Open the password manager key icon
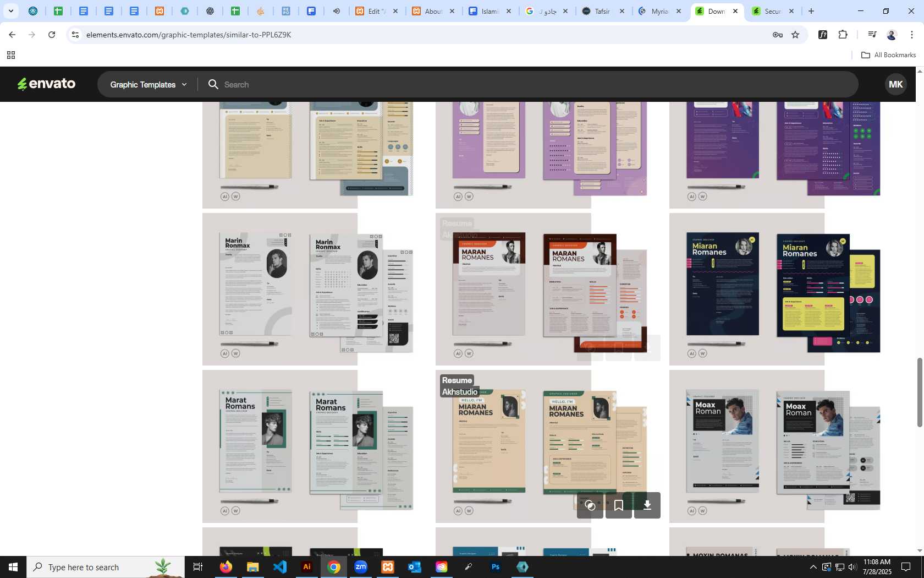Viewport: 924px width, 578px height. click(777, 35)
